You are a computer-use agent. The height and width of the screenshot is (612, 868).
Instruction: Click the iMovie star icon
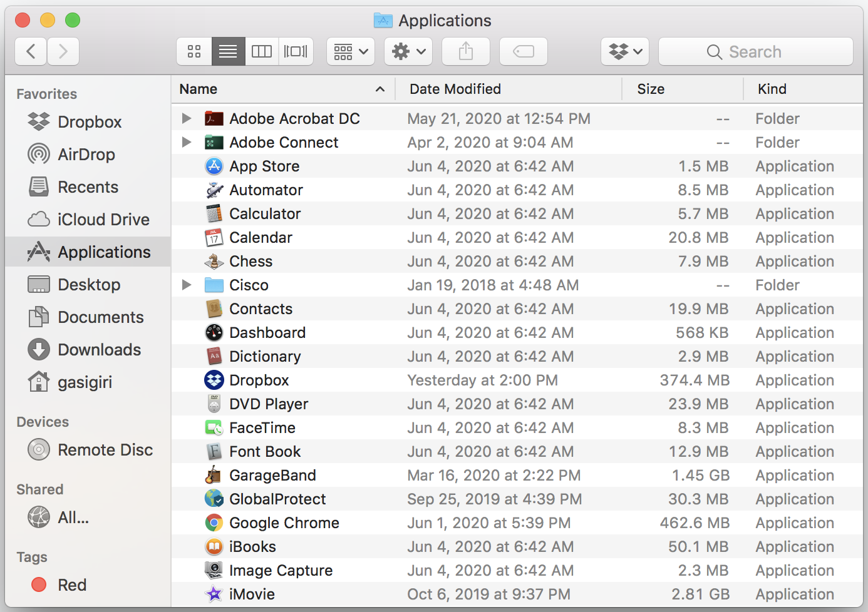click(x=214, y=594)
